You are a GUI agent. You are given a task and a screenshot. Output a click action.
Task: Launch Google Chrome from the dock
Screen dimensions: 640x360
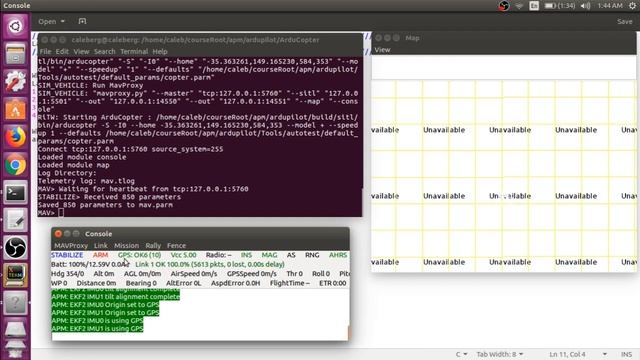coord(15,165)
